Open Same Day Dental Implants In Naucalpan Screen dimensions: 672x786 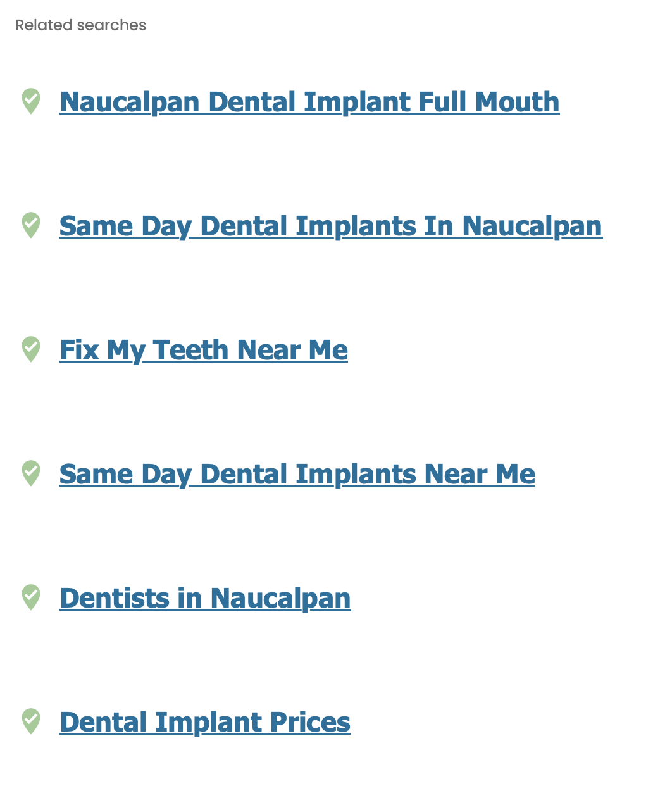click(x=330, y=226)
